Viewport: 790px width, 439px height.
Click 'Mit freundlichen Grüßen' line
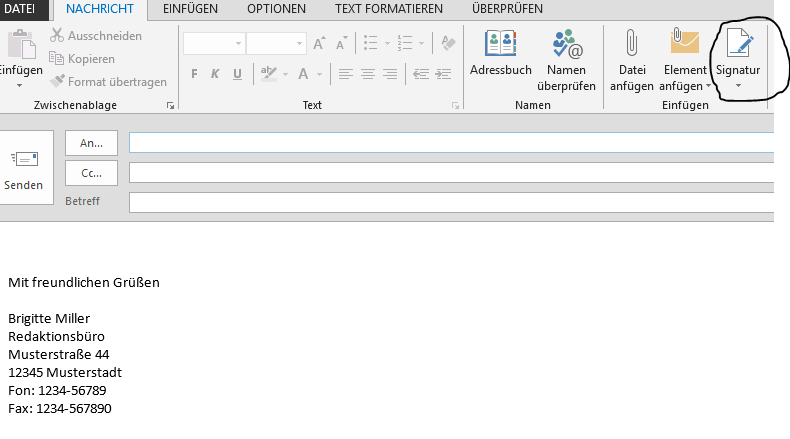coord(84,282)
